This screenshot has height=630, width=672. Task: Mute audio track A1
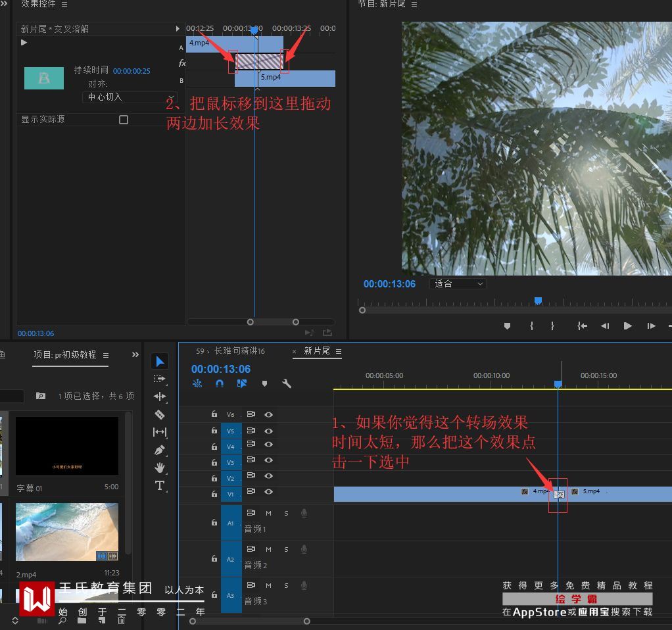(x=268, y=513)
